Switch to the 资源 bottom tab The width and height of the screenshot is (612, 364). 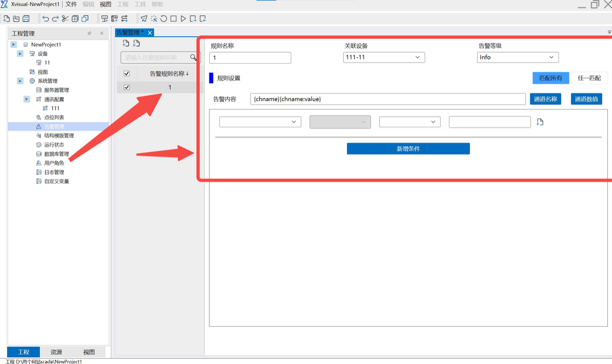56,352
